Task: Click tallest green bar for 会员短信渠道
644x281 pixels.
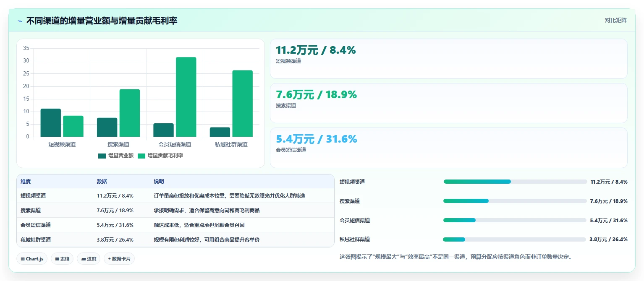Action: (186, 97)
